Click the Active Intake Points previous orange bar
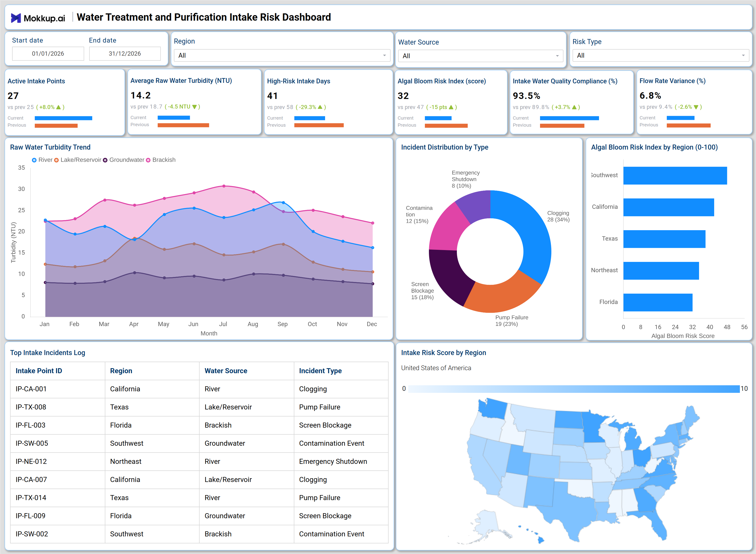Viewport: 756px width, 554px height. point(56,126)
